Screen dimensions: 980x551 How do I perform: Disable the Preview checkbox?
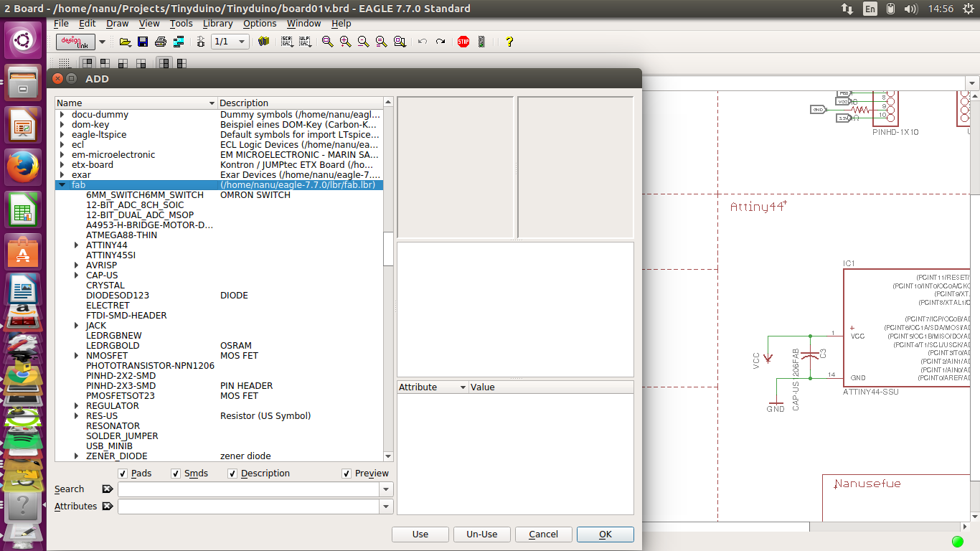pos(347,474)
